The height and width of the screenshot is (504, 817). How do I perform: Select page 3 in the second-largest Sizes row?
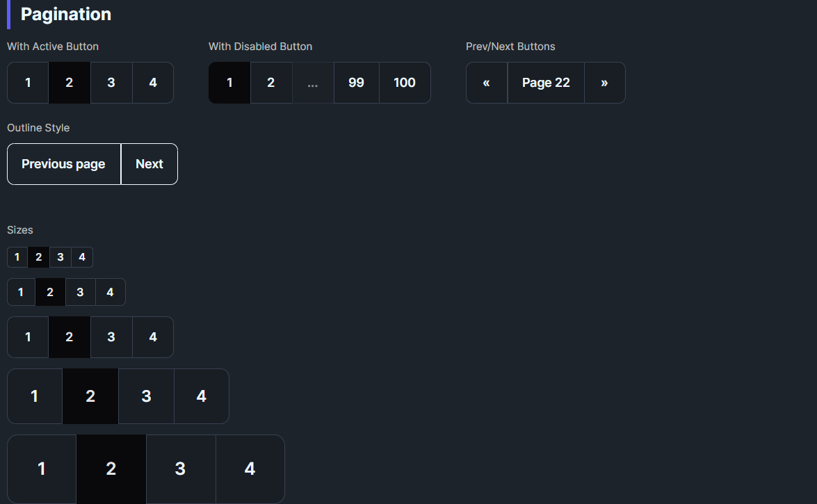pos(145,396)
